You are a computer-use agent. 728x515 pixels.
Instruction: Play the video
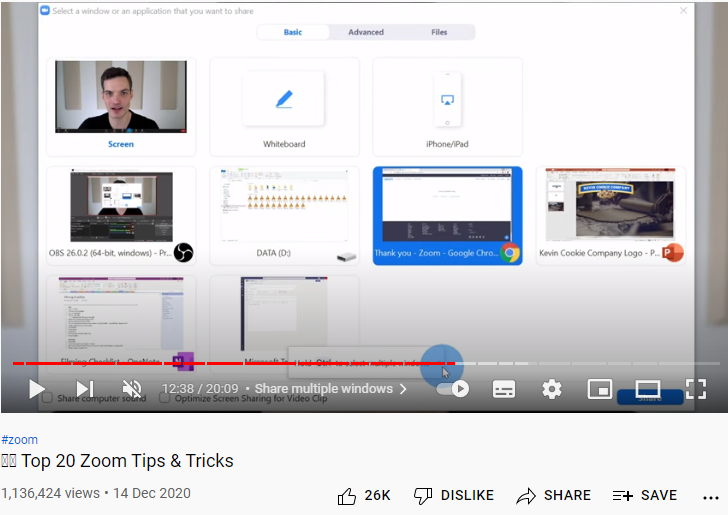36,389
